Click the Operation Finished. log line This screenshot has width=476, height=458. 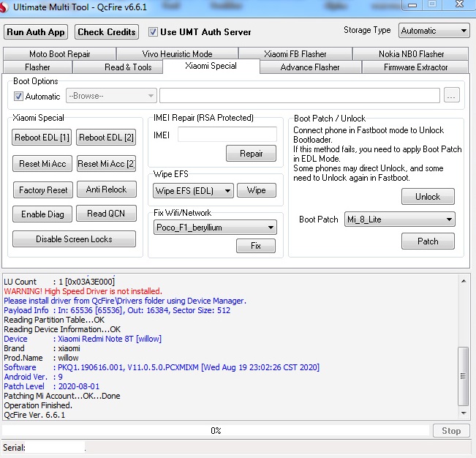pos(38,405)
